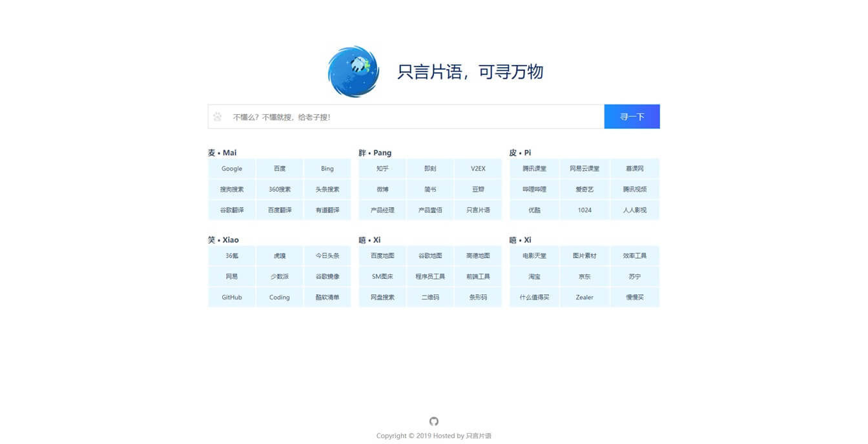This screenshot has height=444, width=868.
Task: Visit 谷歌镜像 tile
Action: click(327, 276)
